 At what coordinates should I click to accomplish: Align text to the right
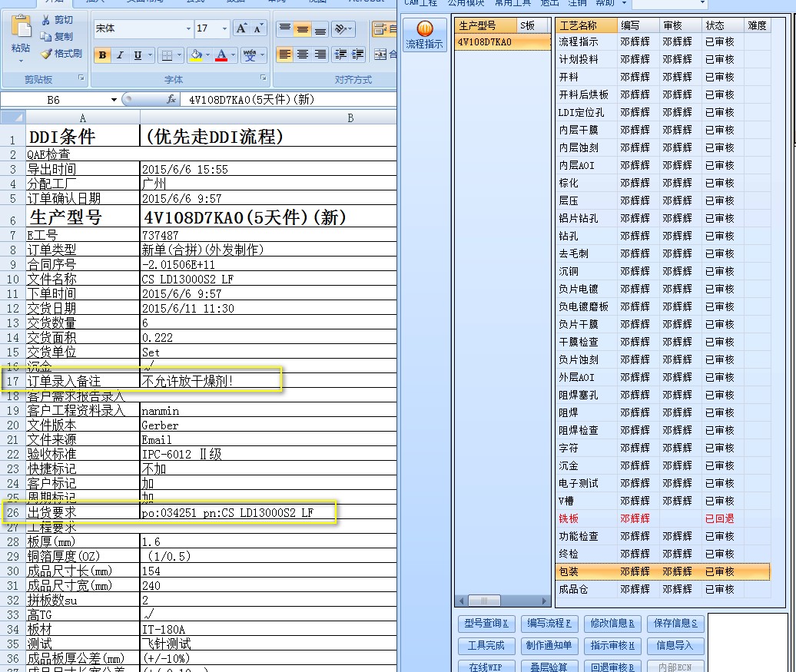(x=320, y=54)
